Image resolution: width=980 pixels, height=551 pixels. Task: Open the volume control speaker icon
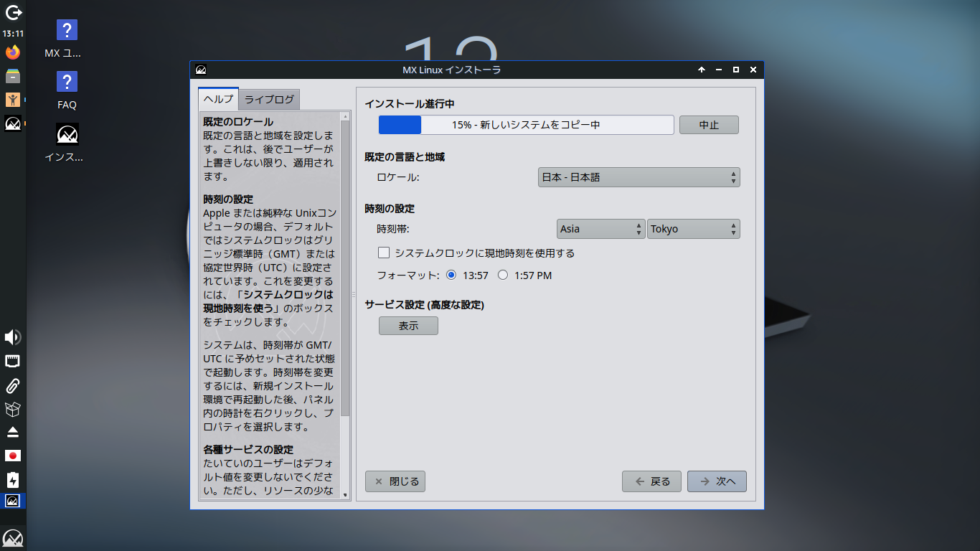[x=13, y=337]
